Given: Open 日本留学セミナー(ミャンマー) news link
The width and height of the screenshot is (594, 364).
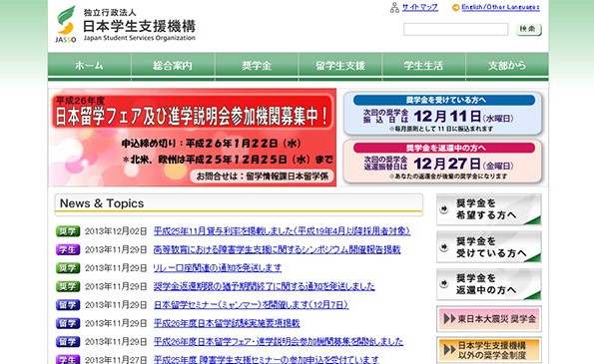Looking at the screenshot, I should (x=251, y=305).
